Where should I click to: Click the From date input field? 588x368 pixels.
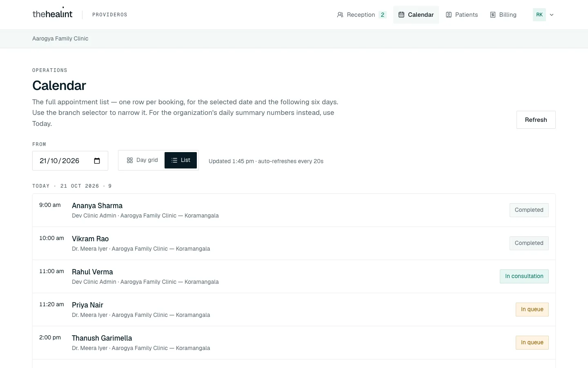click(70, 161)
